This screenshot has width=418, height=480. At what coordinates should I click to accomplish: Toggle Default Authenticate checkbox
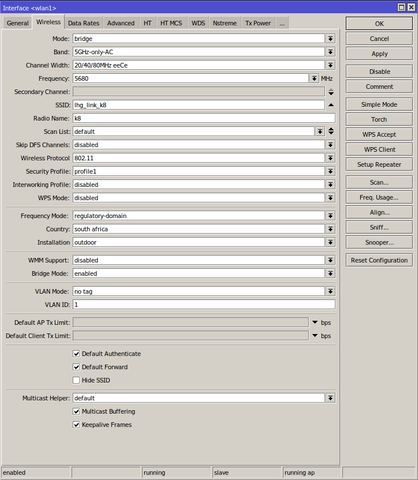pos(76,354)
